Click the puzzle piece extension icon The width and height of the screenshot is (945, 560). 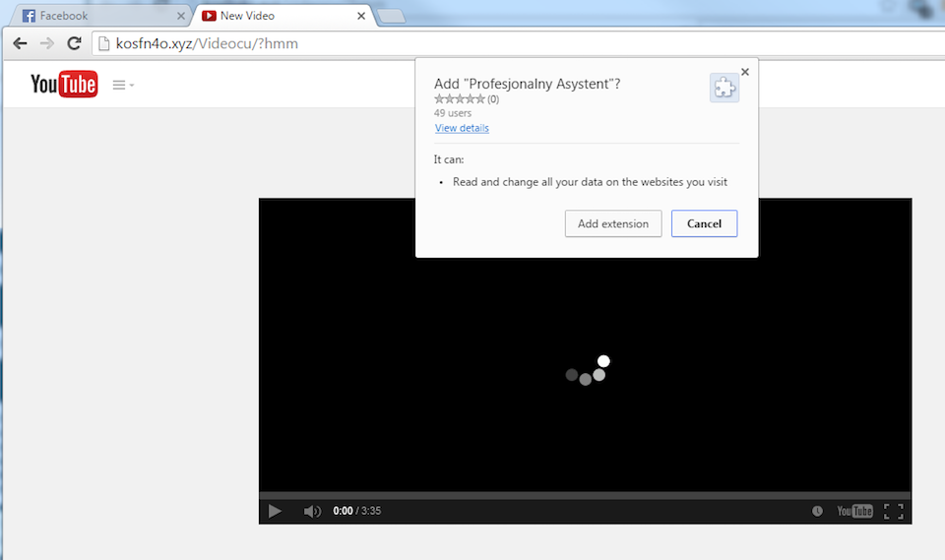[x=724, y=88]
